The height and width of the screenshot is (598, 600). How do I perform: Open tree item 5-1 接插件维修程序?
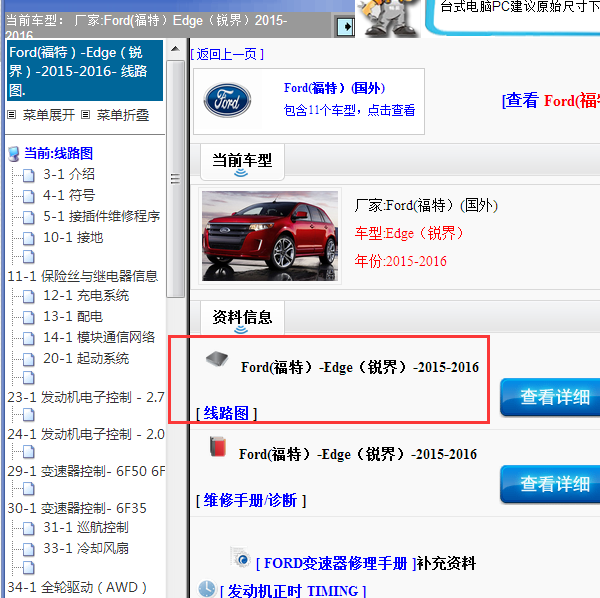tap(101, 217)
